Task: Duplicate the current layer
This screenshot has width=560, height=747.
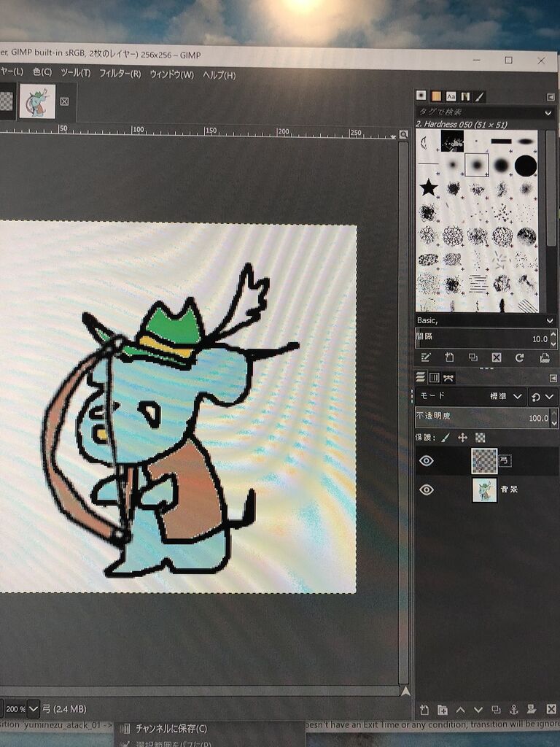Action: coord(496,710)
